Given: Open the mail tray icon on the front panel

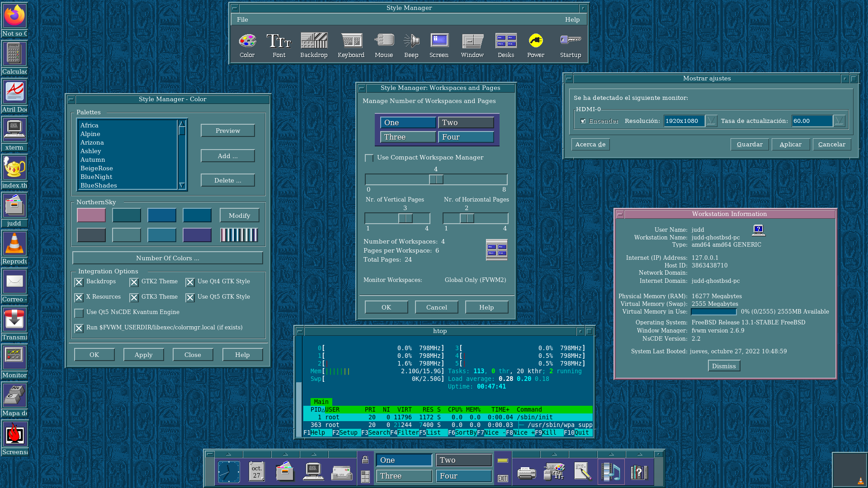Looking at the screenshot, I should point(342,473).
